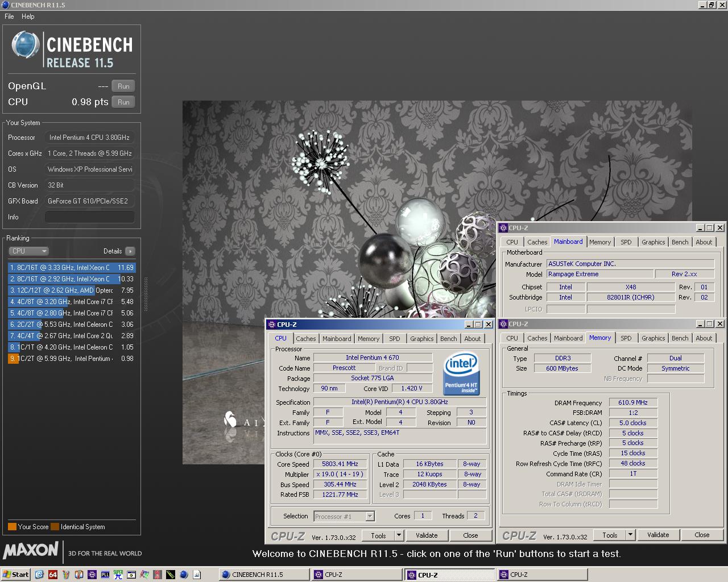Click the Cinebench panel splitter handle
Screen dimensions: 728x582
point(146,294)
